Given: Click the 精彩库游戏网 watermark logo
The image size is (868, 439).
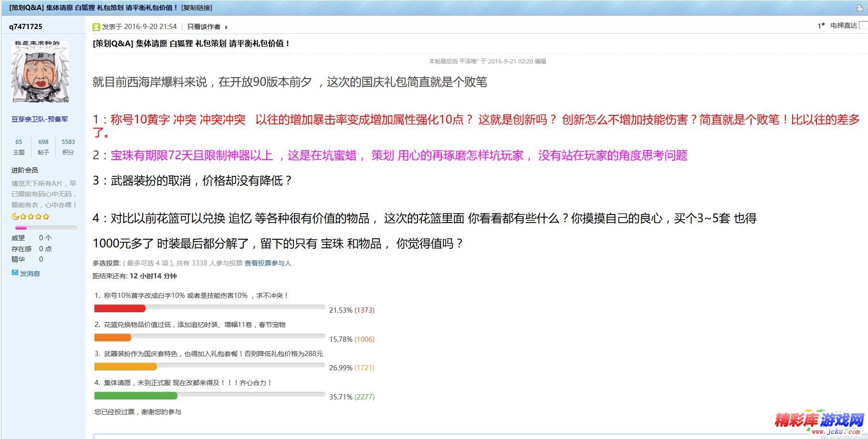Looking at the screenshot, I should pos(819,421).
